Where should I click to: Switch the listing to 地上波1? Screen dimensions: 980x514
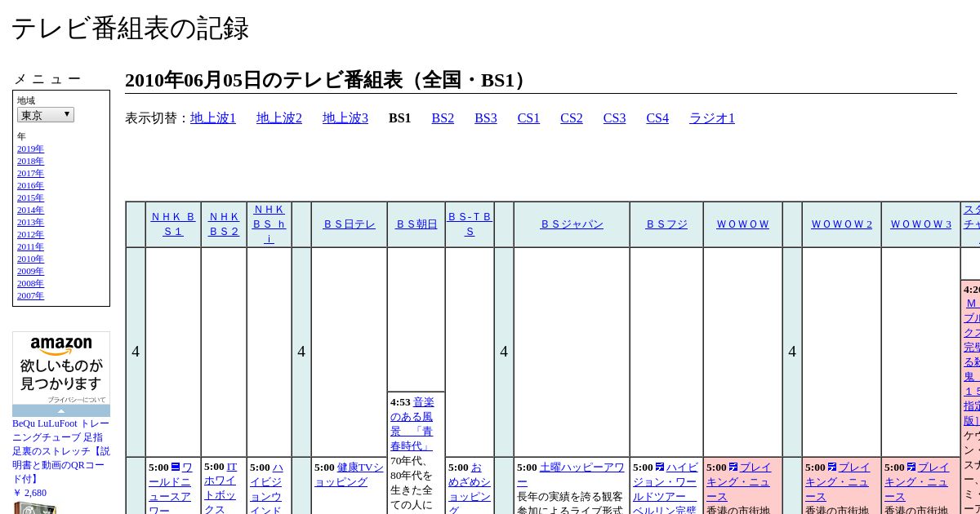tap(213, 118)
